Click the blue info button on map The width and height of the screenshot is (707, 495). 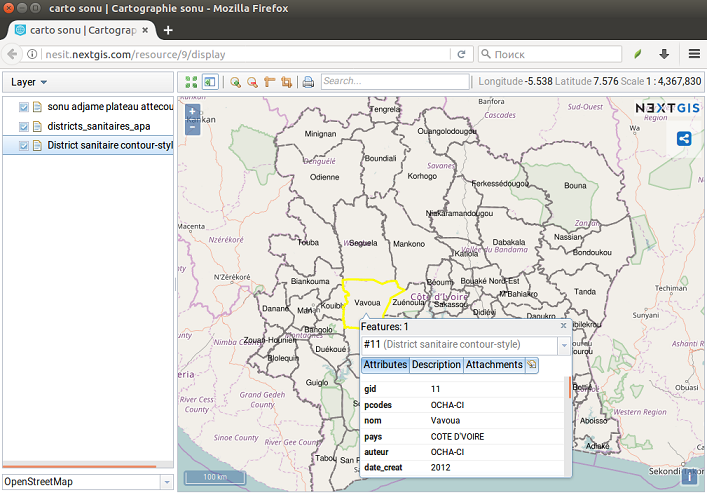(689, 476)
